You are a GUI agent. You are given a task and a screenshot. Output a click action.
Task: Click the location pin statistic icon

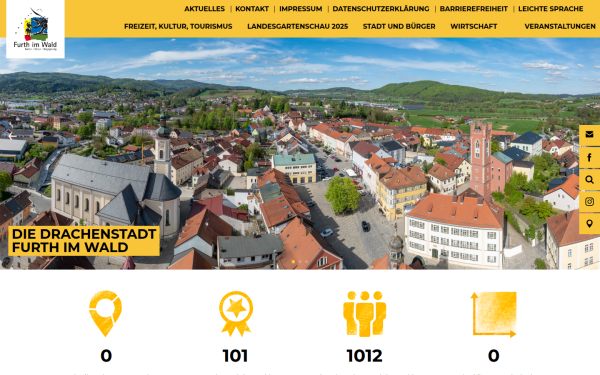106,313
